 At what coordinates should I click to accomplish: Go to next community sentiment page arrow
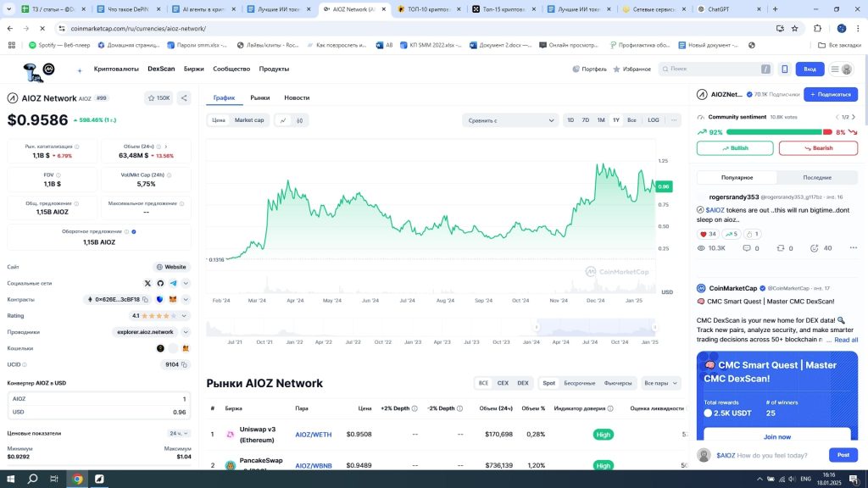coord(853,117)
